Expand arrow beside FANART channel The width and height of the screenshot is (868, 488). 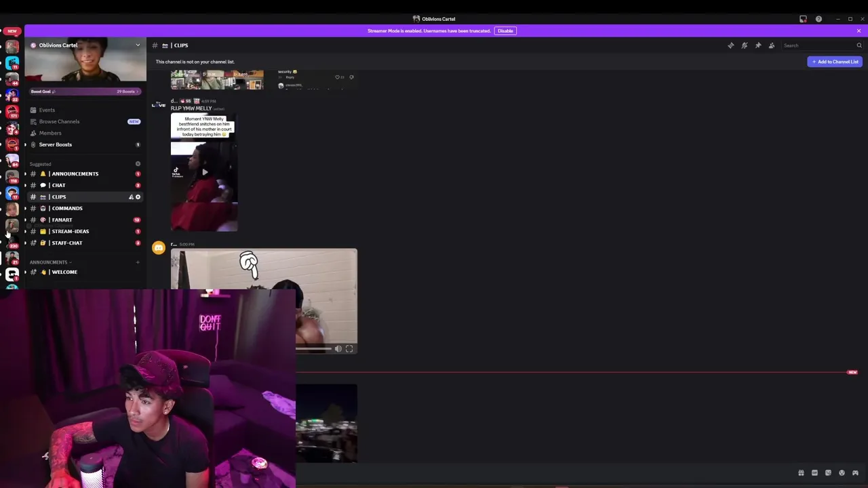tap(26, 220)
